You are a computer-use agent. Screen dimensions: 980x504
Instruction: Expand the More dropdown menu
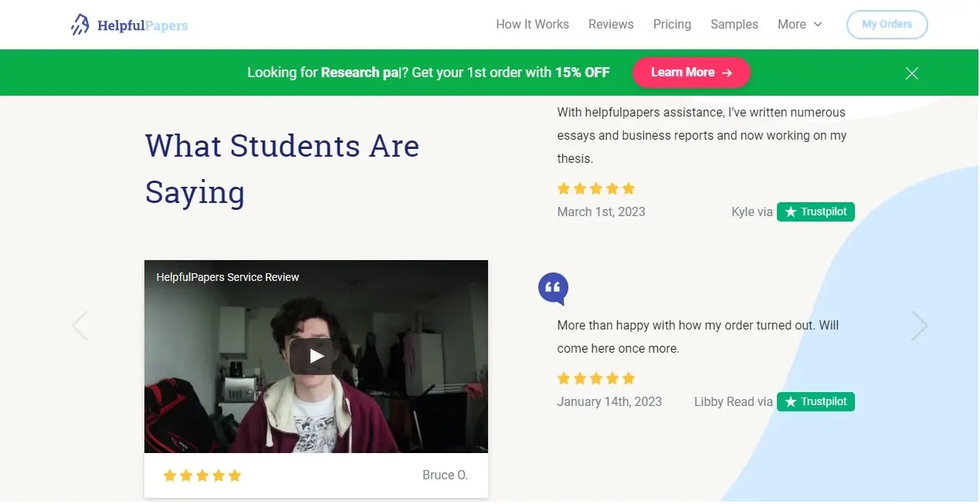800,25
